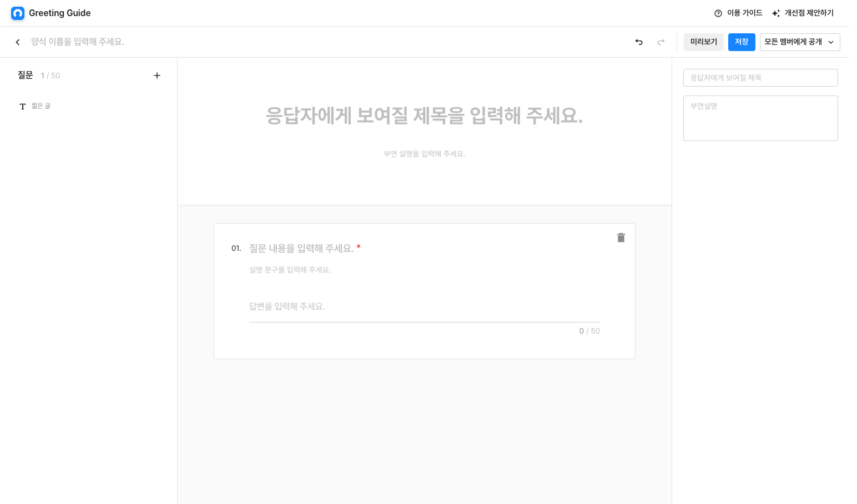Click the 부연설명 textarea in right panel
This screenshot has width=857, height=504.
[x=760, y=118]
